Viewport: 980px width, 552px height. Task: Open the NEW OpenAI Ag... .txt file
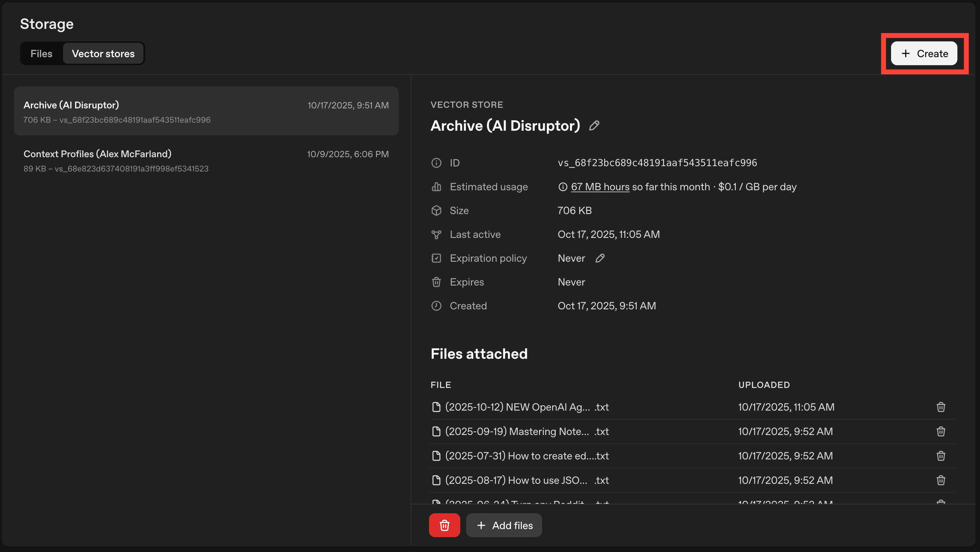pyautogui.click(x=527, y=407)
